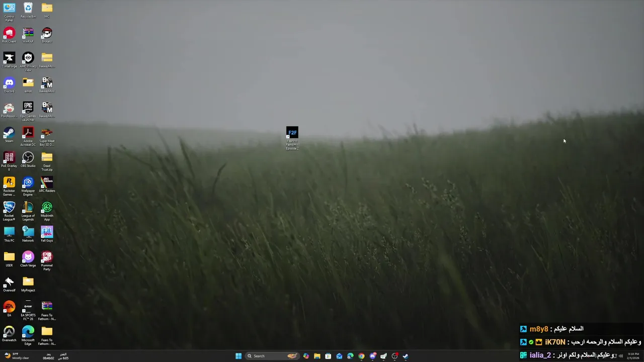Open the weather widget Mostly clear

(x=17, y=356)
